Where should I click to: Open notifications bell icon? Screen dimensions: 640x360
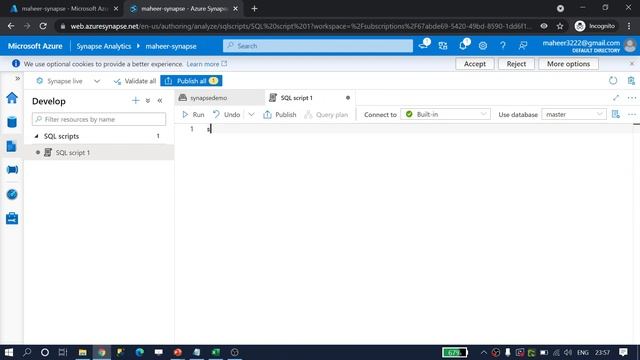click(x=463, y=45)
